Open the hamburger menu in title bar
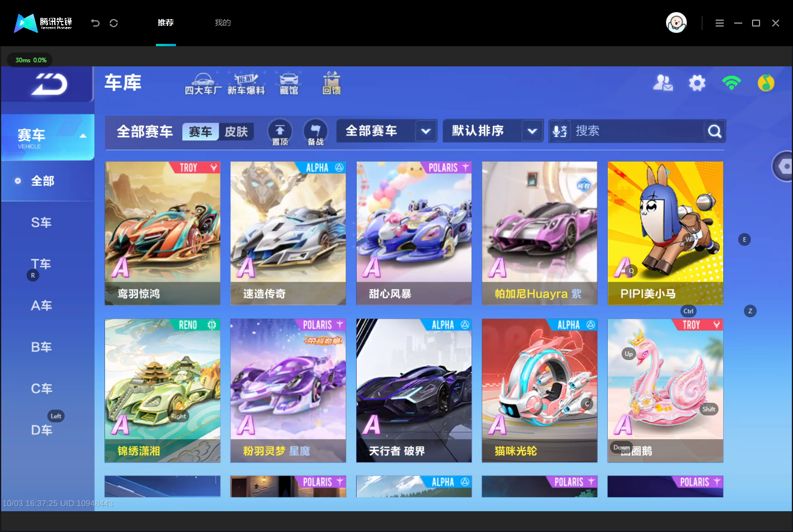This screenshot has width=793, height=532. coord(719,23)
